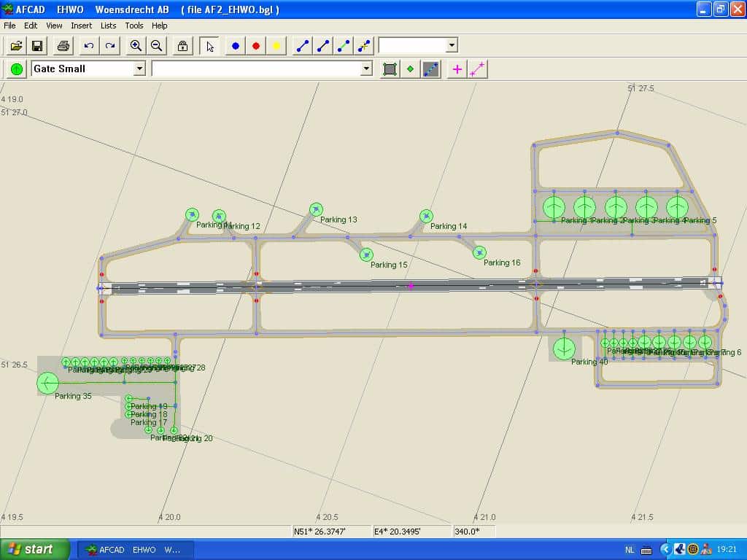Click the Save toolbar button
The height and width of the screenshot is (560, 747).
tap(37, 45)
